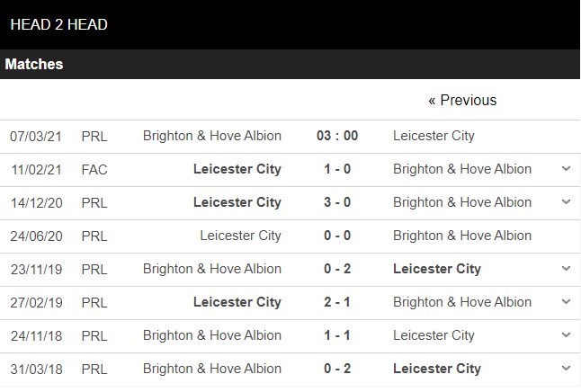581x392 pixels.
Task: Open the 3 - 0 score on 14/12/20
Action: (337, 202)
